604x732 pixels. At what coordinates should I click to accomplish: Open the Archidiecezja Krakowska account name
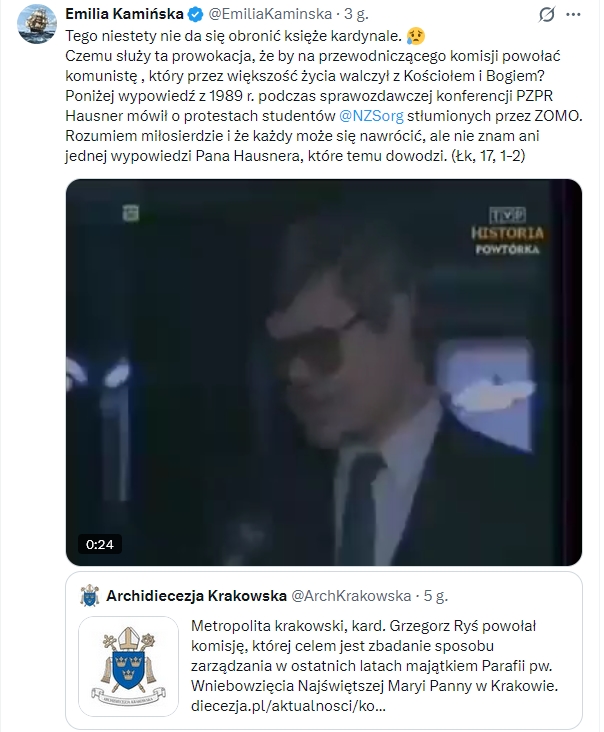coord(197,596)
